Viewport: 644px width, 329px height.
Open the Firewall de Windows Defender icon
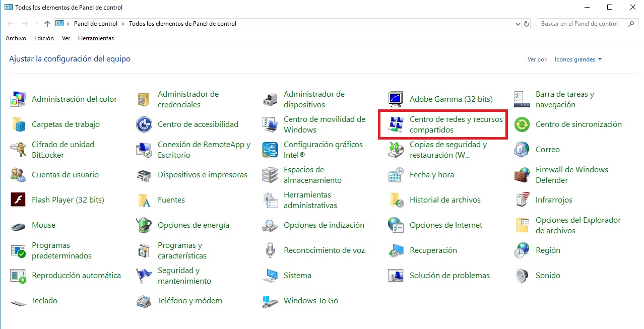[522, 175]
